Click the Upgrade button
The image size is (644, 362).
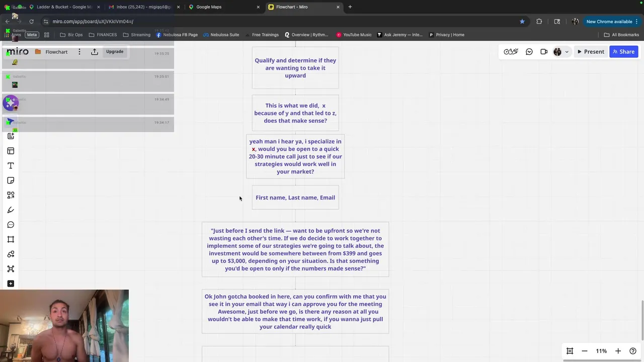tap(115, 51)
